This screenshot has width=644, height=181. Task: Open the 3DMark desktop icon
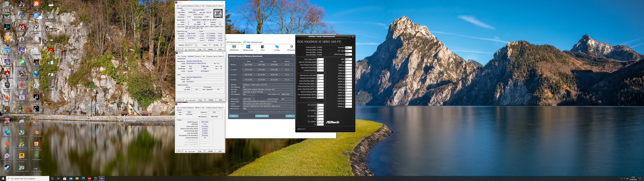[36, 63]
